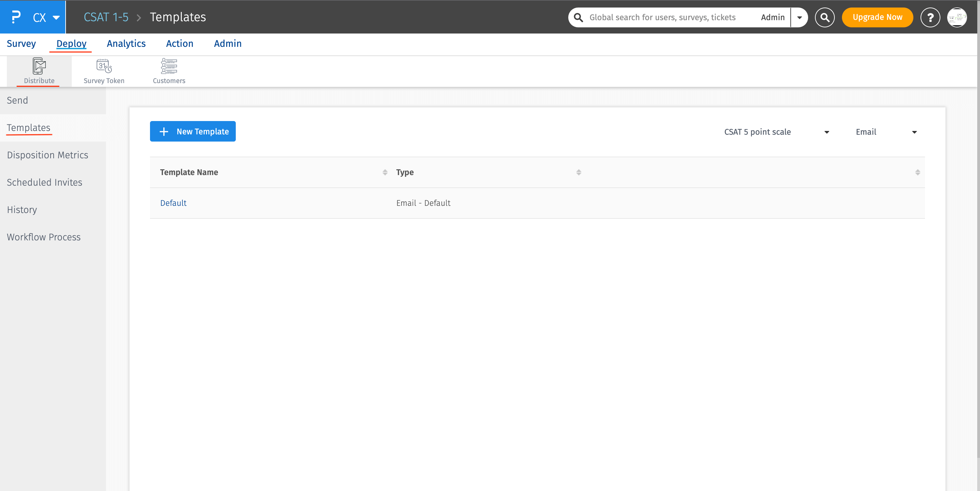980x491 pixels.
Task: Click the user profile avatar
Action: [x=956, y=17]
